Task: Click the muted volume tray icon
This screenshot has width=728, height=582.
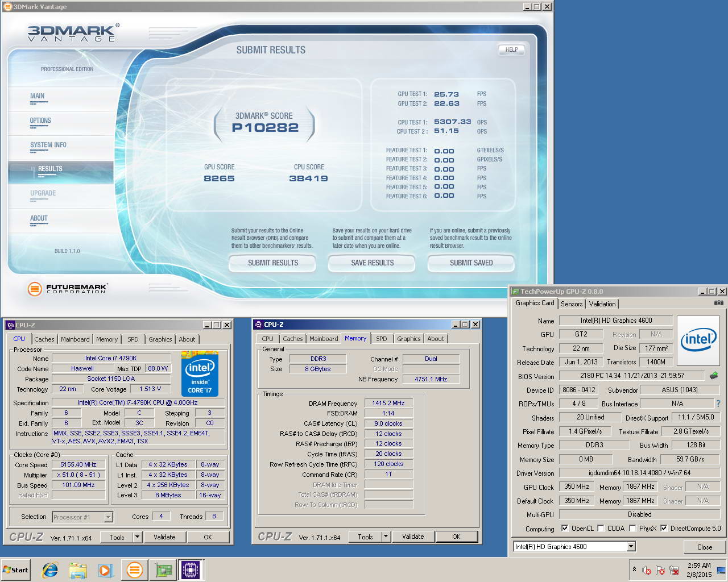Action: [647, 570]
